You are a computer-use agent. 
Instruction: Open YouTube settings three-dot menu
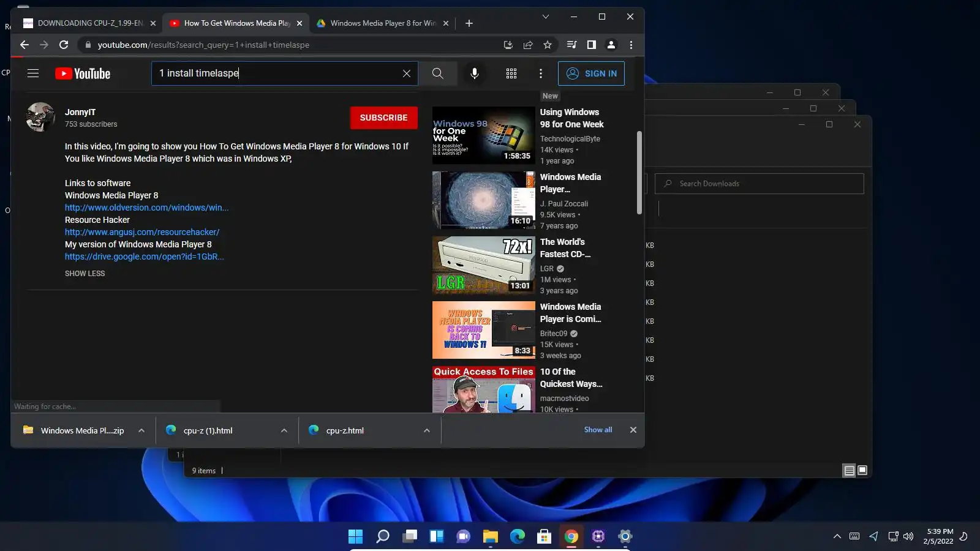pos(541,73)
